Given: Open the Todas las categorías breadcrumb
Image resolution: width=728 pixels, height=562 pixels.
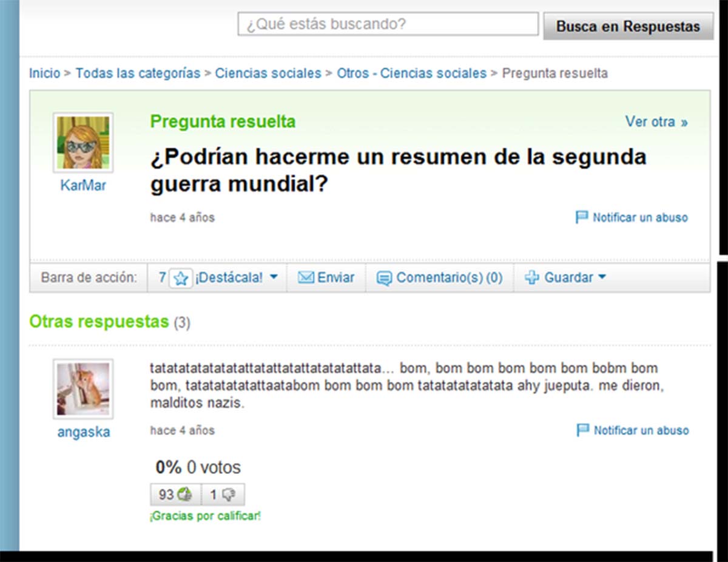Looking at the screenshot, I should tap(138, 73).
